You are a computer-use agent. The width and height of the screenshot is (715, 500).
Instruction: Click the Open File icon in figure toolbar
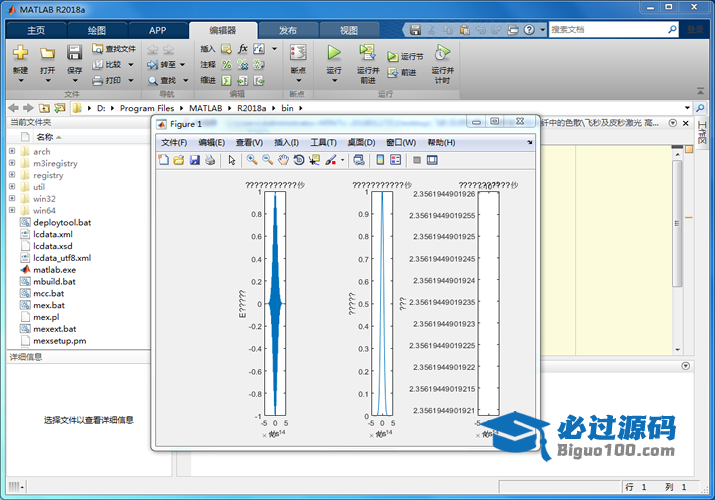pos(179,160)
